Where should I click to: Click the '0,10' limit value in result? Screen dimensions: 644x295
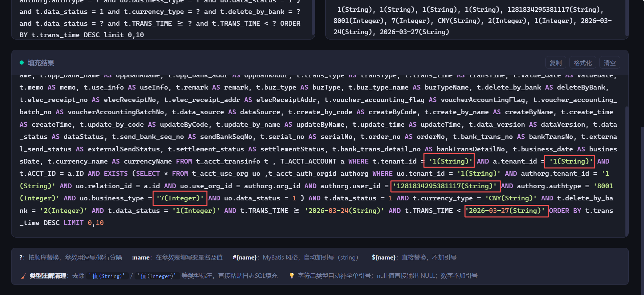[x=96, y=223]
